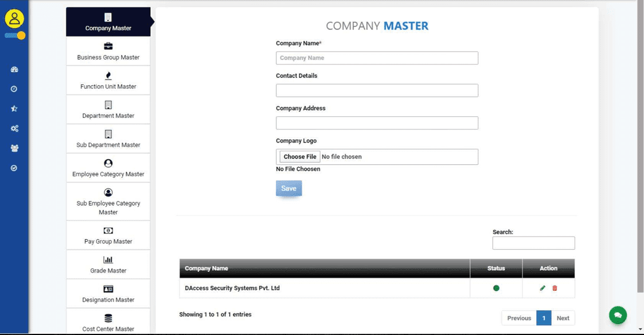Sort the table by Company Name header
The height and width of the screenshot is (335, 644).
pyautogui.click(x=206, y=268)
